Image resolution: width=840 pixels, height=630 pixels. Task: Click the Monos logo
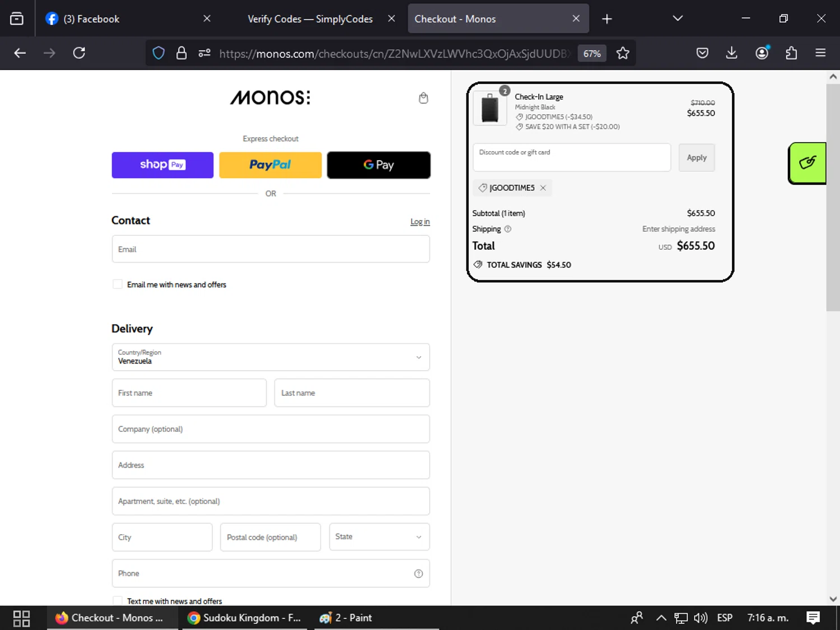[x=270, y=97]
